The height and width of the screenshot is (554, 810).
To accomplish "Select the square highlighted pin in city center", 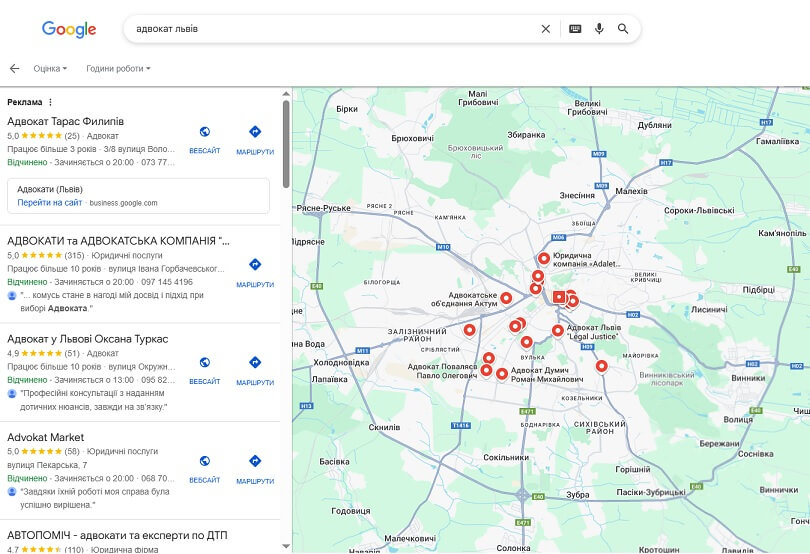I will point(559,297).
